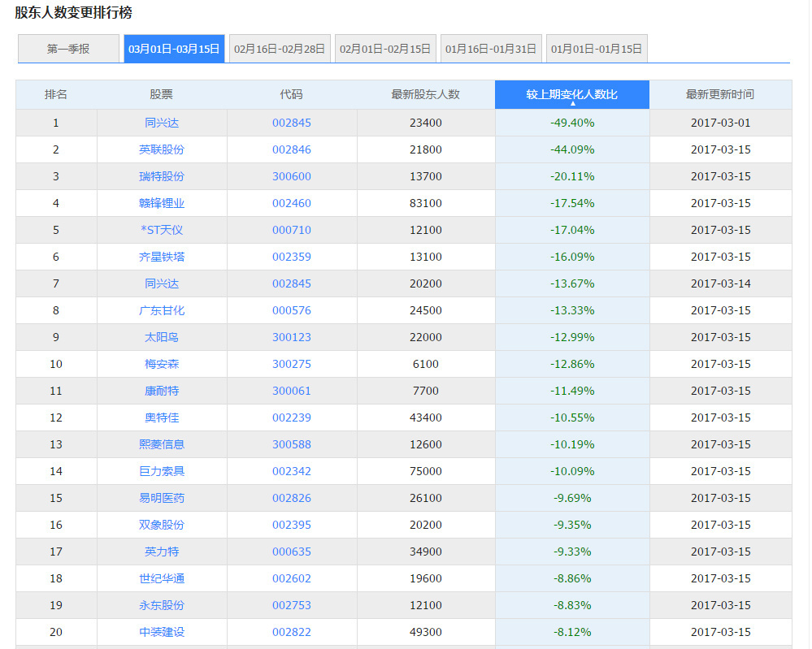Image resolution: width=812 pixels, height=649 pixels.
Task: Open the 英联股份 stock link
Action: (162, 149)
